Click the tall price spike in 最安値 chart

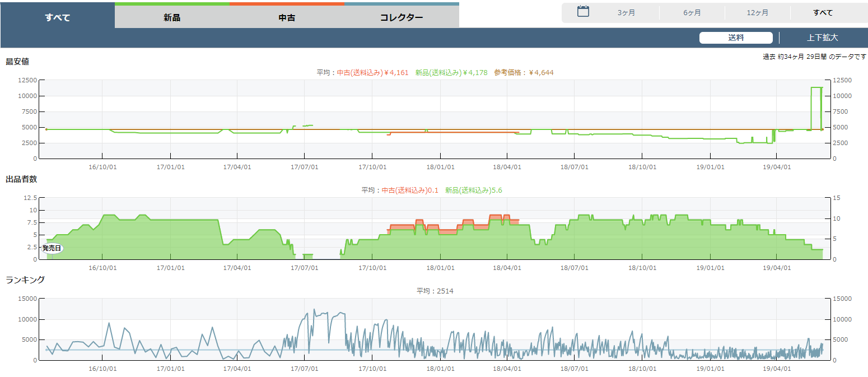tap(816, 88)
